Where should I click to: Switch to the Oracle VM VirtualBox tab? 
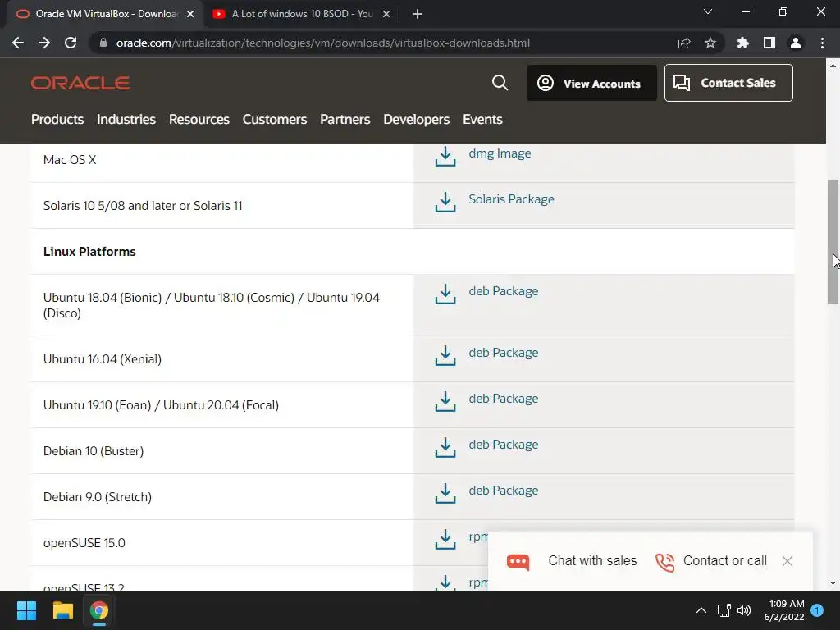(104, 14)
